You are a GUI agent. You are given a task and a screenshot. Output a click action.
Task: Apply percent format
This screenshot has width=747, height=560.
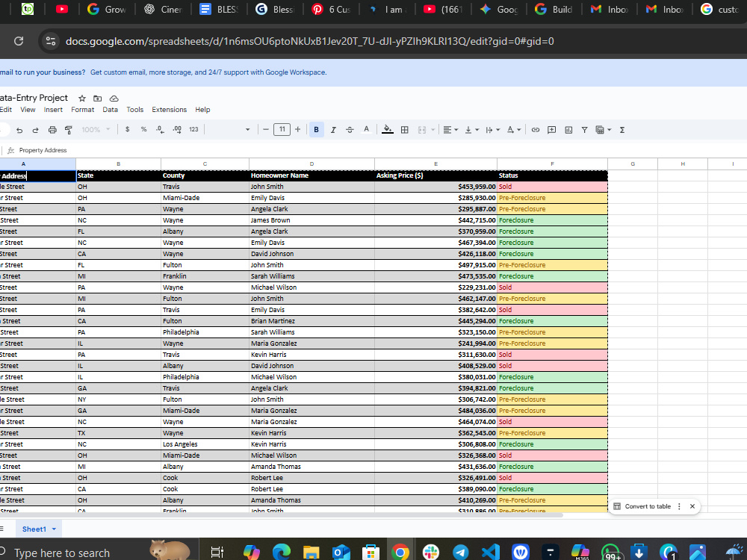pyautogui.click(x=143, y=129)
